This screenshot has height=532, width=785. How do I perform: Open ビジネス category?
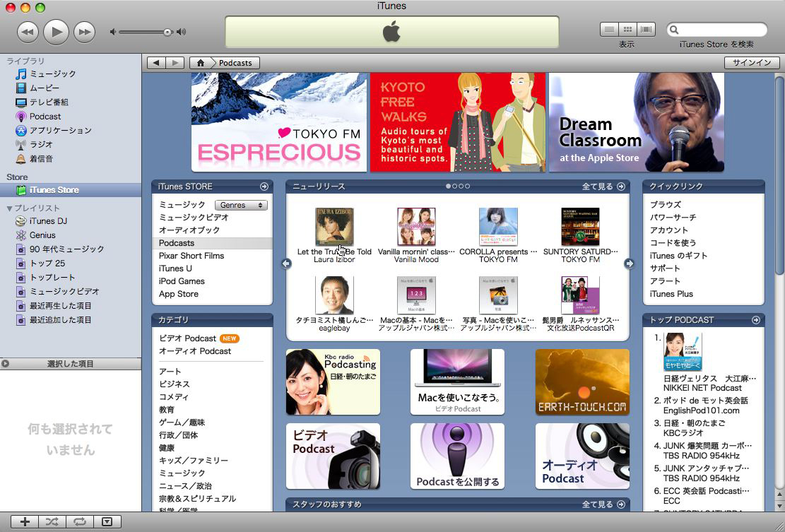175,384
